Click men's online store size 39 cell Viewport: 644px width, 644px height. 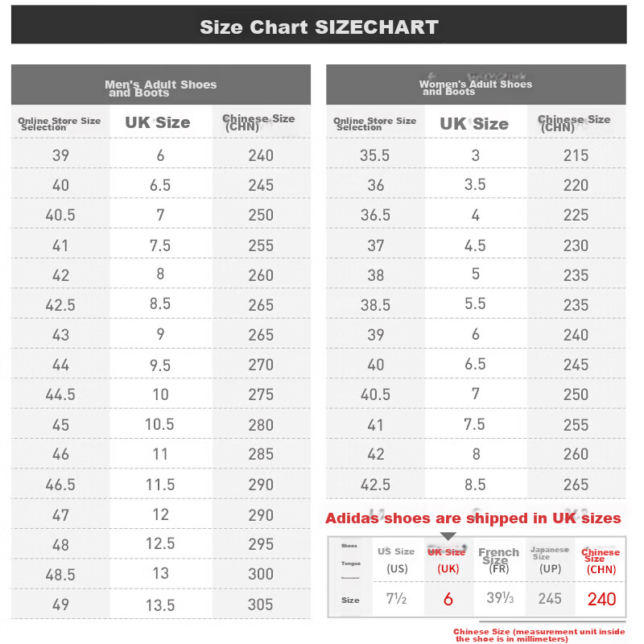tap(60, 155)
